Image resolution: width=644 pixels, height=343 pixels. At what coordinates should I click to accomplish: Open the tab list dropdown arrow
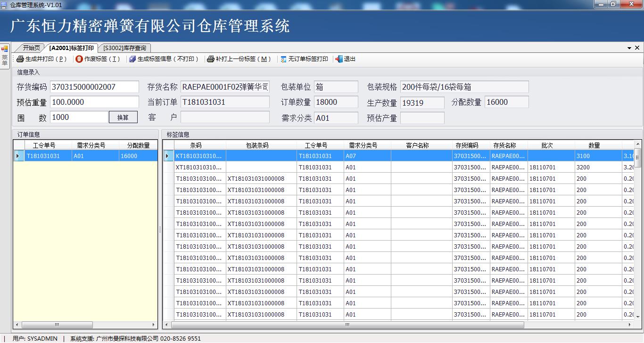click(629, 48)
